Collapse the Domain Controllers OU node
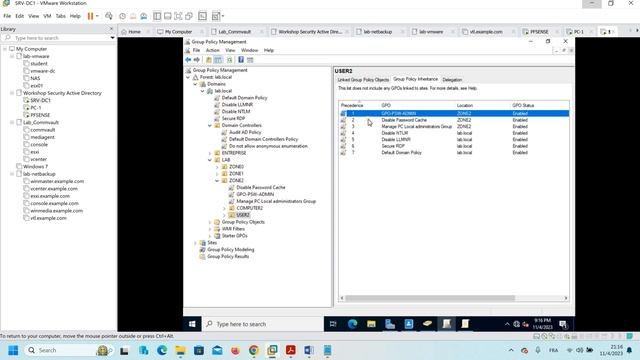 point(210,126)
